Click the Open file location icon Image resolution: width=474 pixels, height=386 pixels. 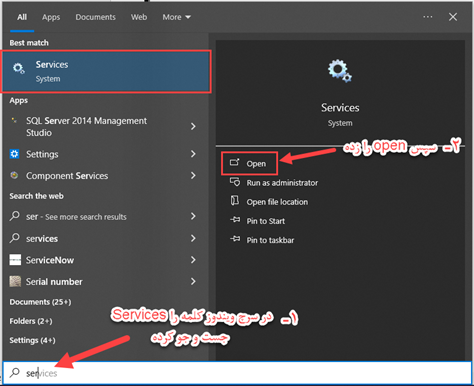[x=235, y=201]
